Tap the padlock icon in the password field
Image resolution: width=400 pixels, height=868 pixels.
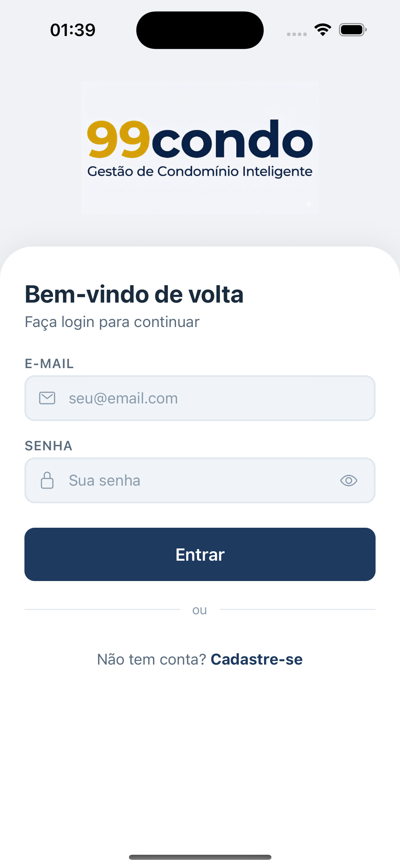[x=47, y=480]
